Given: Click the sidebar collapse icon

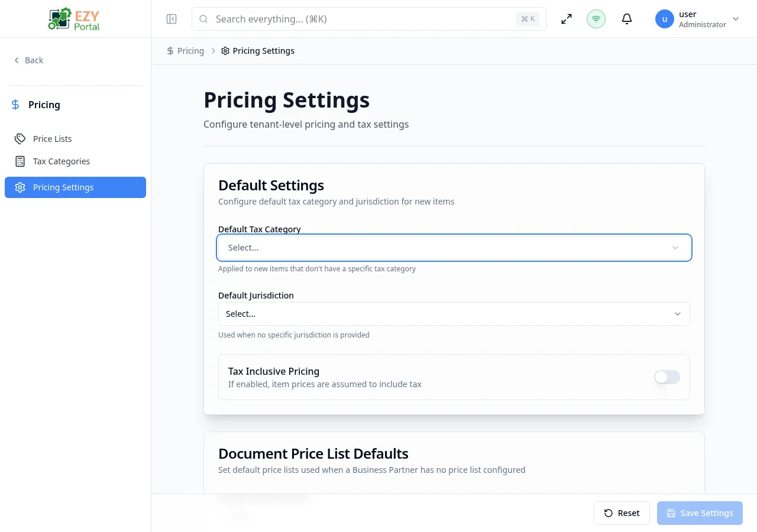Looking at the screenshot, I should [172, 18].
